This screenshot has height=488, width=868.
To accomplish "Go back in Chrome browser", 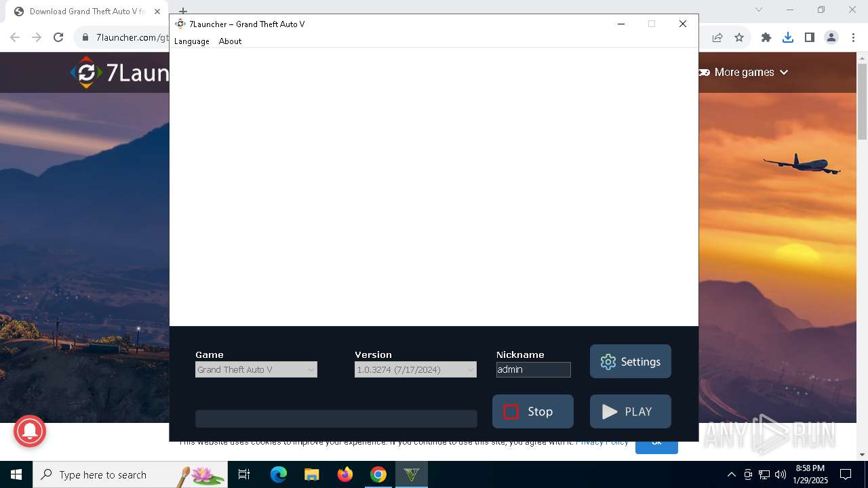I will pyautogui.click(x=15, y=37).
